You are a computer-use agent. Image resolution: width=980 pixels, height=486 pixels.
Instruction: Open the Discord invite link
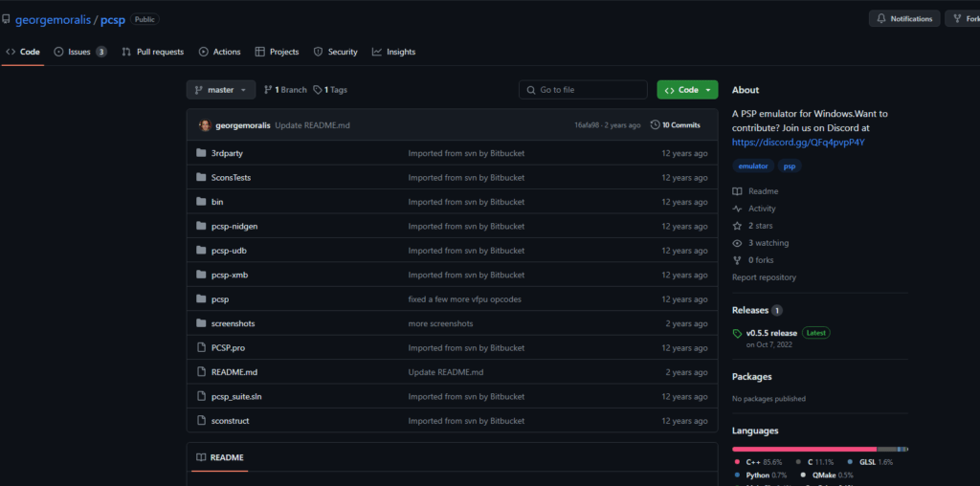(x=798, y=143)
